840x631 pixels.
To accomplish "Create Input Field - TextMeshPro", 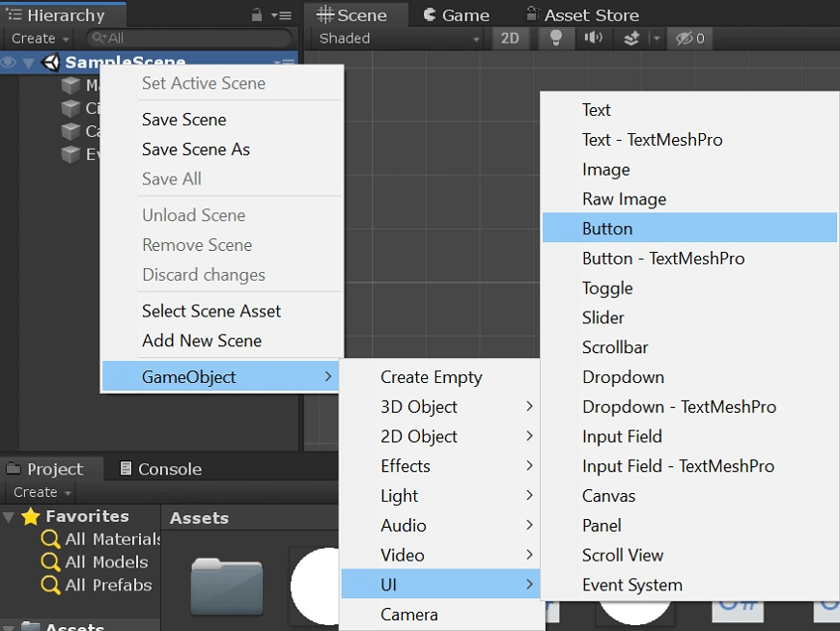I will pos(690,466).
